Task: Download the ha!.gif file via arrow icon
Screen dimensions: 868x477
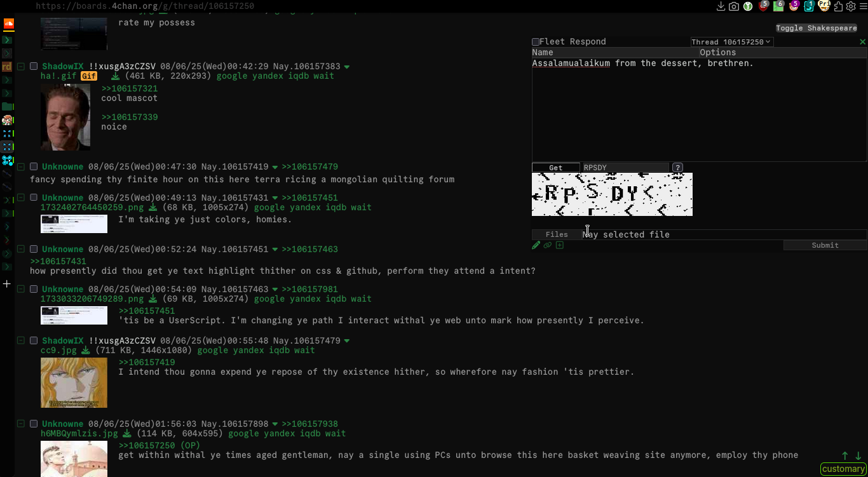Action: (x=116, y=76)
